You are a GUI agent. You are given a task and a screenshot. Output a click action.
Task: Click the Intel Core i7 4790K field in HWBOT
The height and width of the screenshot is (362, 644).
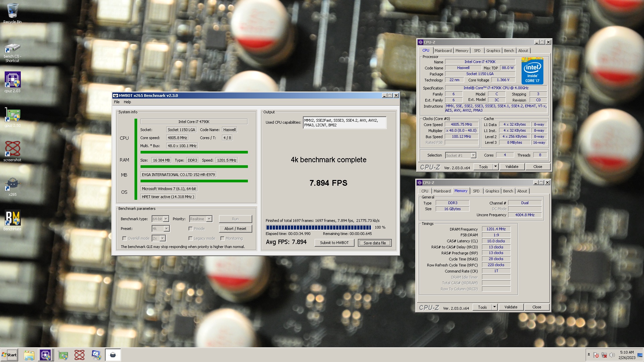point(194,122)
